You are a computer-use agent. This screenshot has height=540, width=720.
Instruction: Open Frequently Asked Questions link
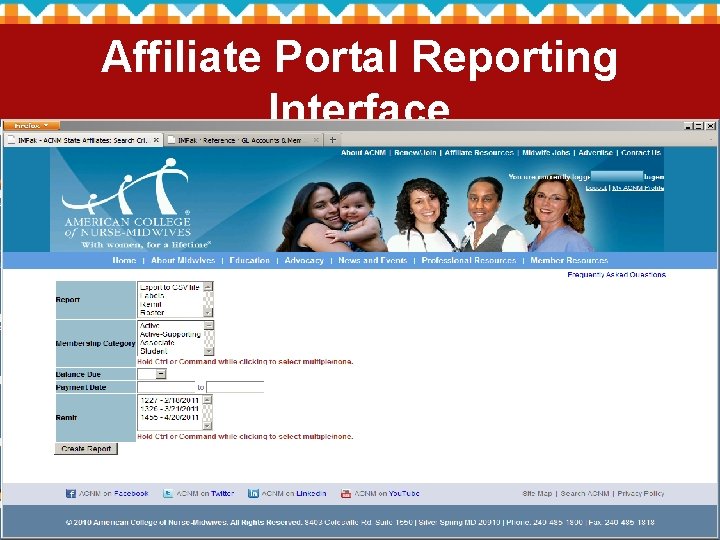click(616, 275)
